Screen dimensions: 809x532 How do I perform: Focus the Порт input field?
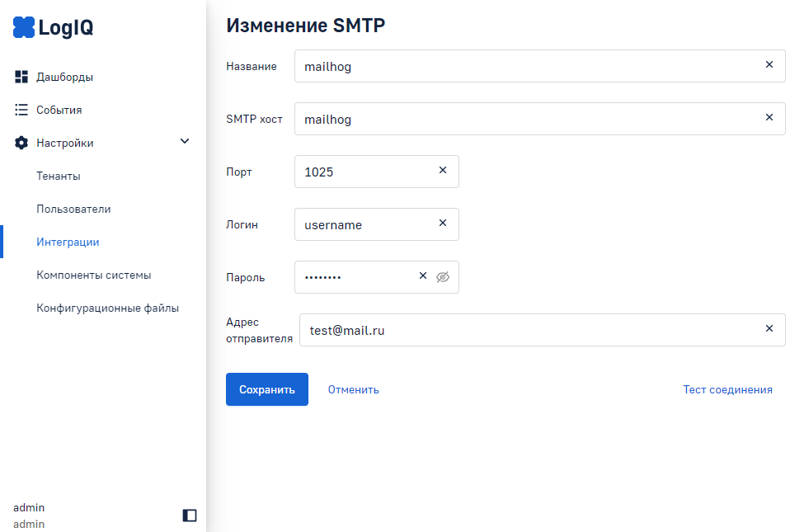[x=363, y=172]
